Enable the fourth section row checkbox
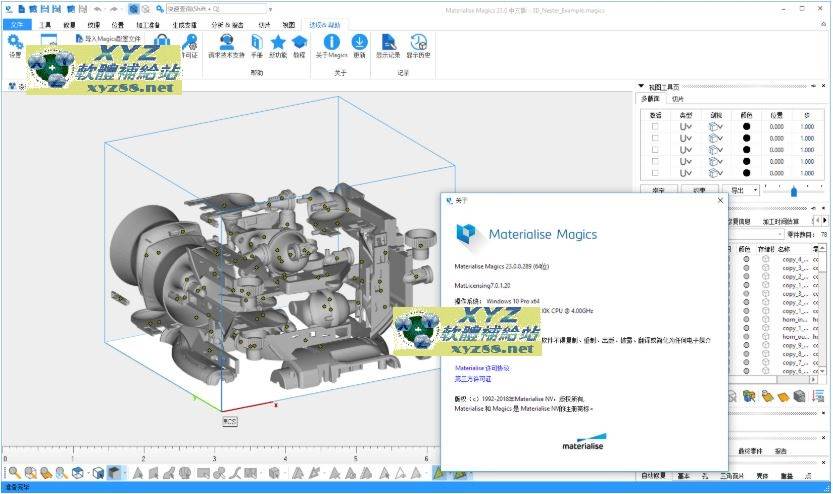833x494 pixels. [655, 161]
